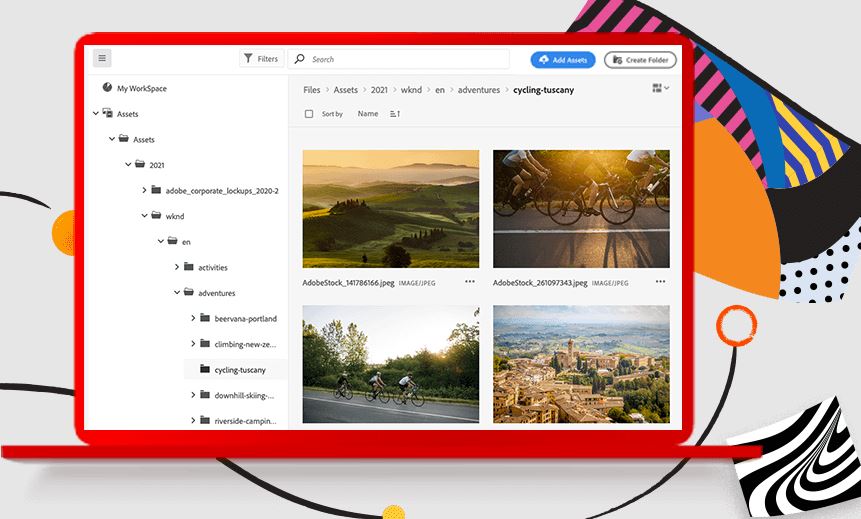Navigate to adventures breadcrumb link
This screenshot has height=519, width=861.
coord(478,90)
